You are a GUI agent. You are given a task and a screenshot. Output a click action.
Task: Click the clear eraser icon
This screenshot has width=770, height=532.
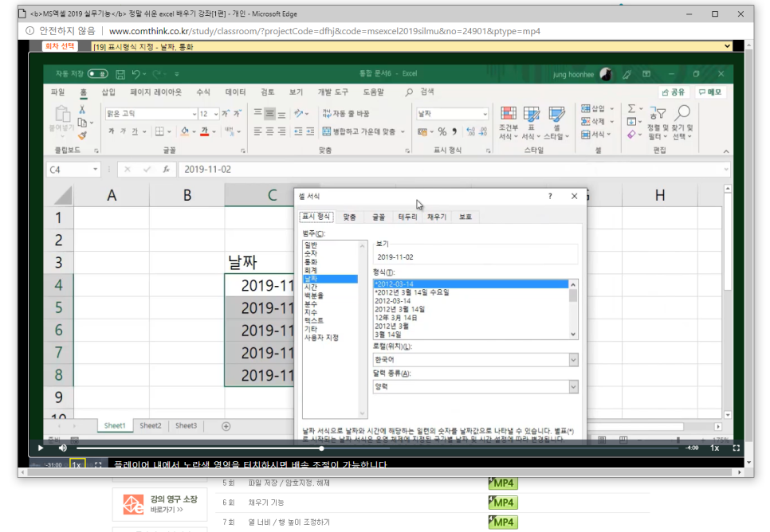[631, 135]
